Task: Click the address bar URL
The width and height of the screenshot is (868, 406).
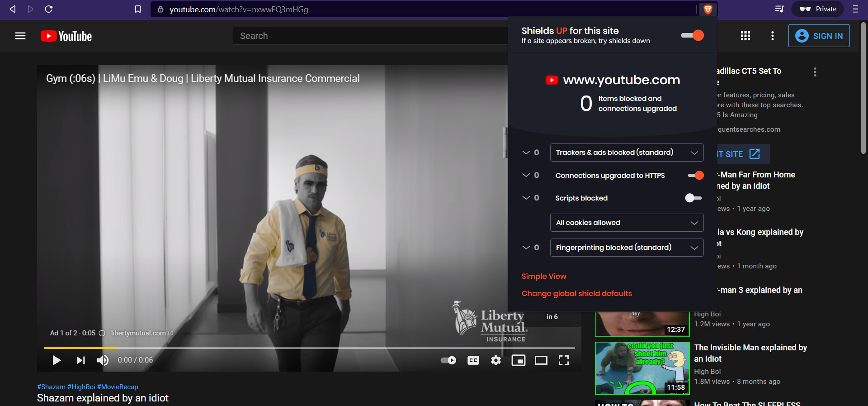Action: [239, 9]
